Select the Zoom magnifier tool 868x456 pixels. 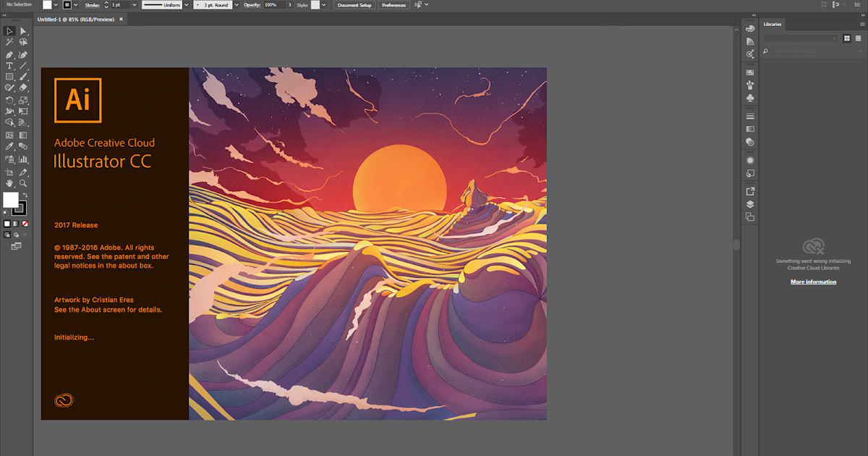click(x=23, y=183)
